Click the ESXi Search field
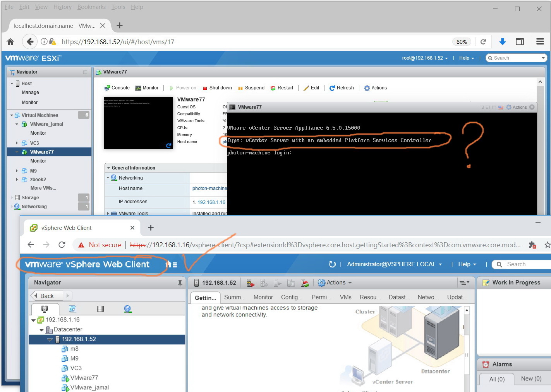This screenshot has width=551, height=392. [x=516, y=58]
